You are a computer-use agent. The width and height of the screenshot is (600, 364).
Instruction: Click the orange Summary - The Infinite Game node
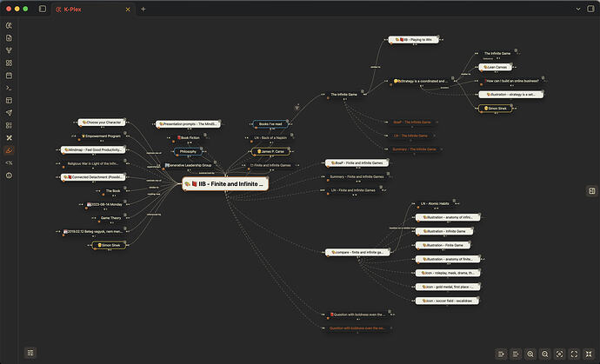tap(415, 149)
